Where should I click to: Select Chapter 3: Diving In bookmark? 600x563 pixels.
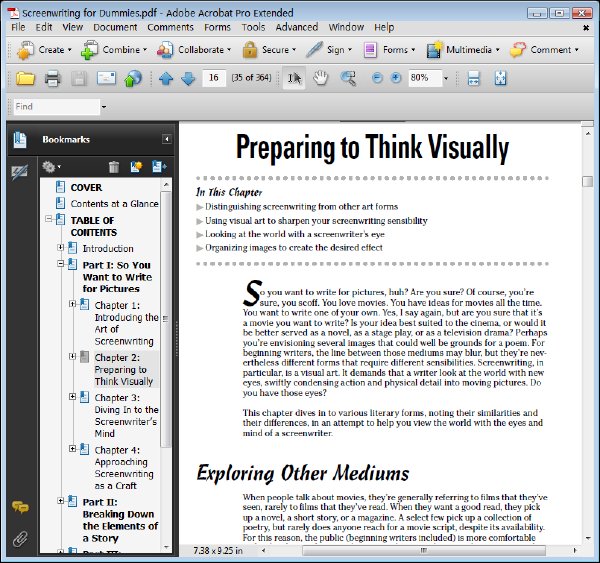click(126, 416)
